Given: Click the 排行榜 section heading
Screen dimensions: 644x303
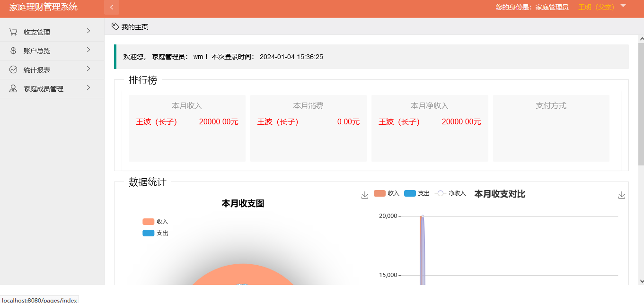Looking at the screenshot, I should [143, 80].
